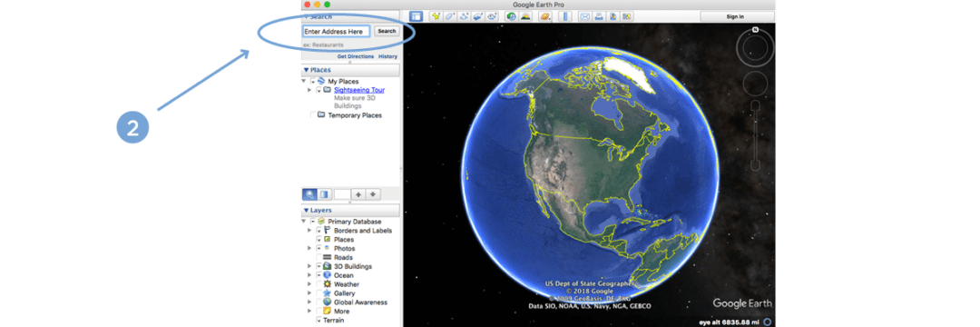980x327 pixels.
Task: Select the Roads layer label
Action: (x=343, y=257)
